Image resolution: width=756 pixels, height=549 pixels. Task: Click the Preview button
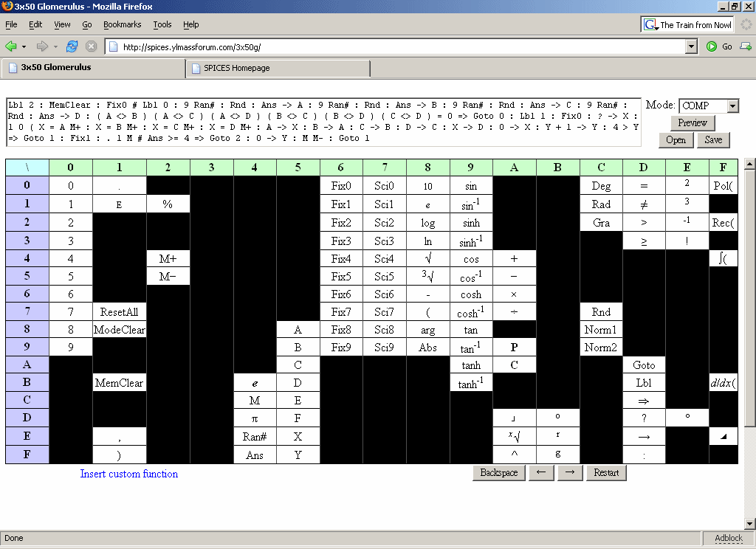point(693,122)
